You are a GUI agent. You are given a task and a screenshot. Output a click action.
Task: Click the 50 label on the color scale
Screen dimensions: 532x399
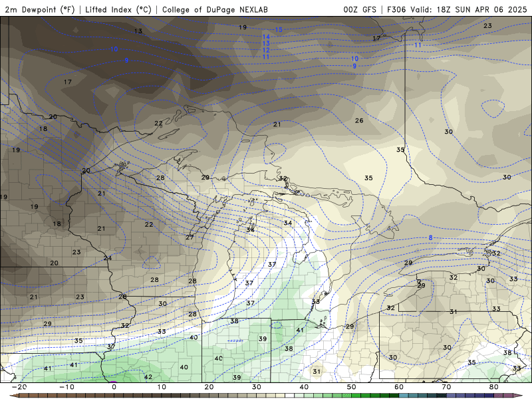point(352,387)
